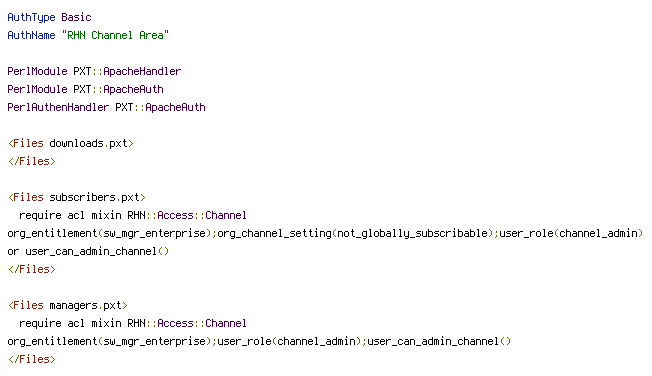Click not_globally_subscribable argument text
The width and height of the screenshot is (652, 376).
click(412, 233)
